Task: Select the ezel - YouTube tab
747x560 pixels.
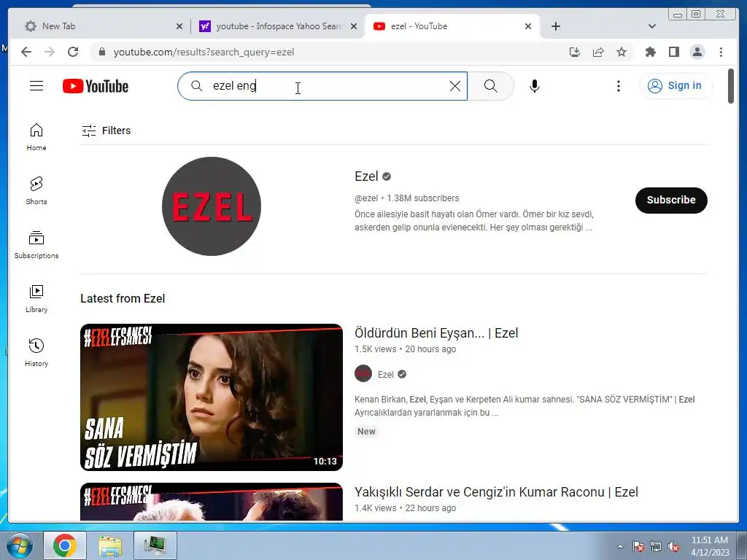Action: (452, 26)
